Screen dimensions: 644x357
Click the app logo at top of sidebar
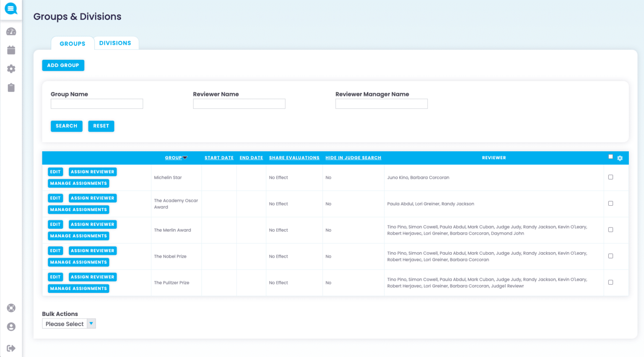coord(11,9)
